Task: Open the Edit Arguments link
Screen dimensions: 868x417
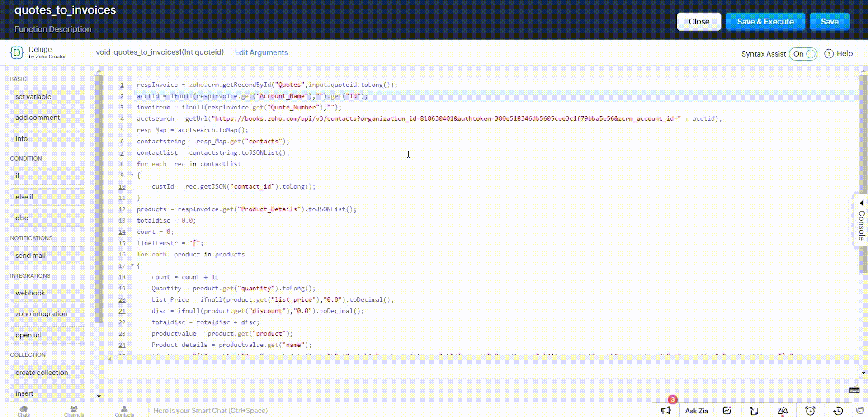Action: 261,52
